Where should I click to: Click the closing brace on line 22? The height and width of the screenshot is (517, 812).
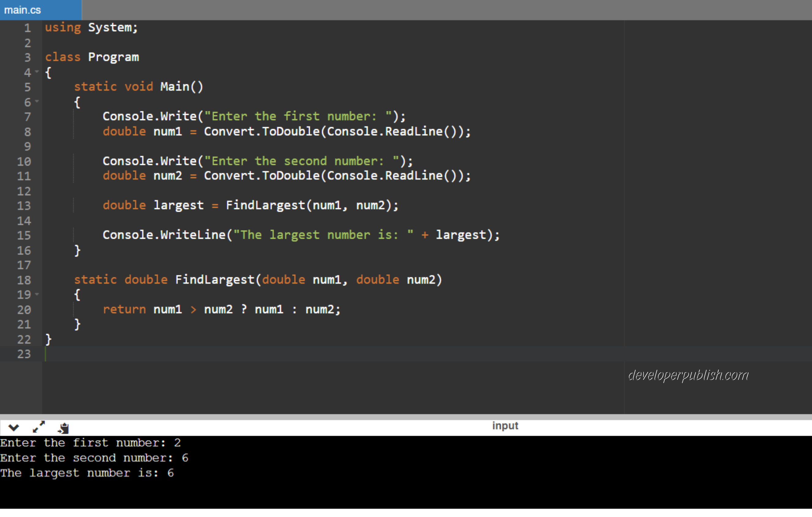point(48,339)
